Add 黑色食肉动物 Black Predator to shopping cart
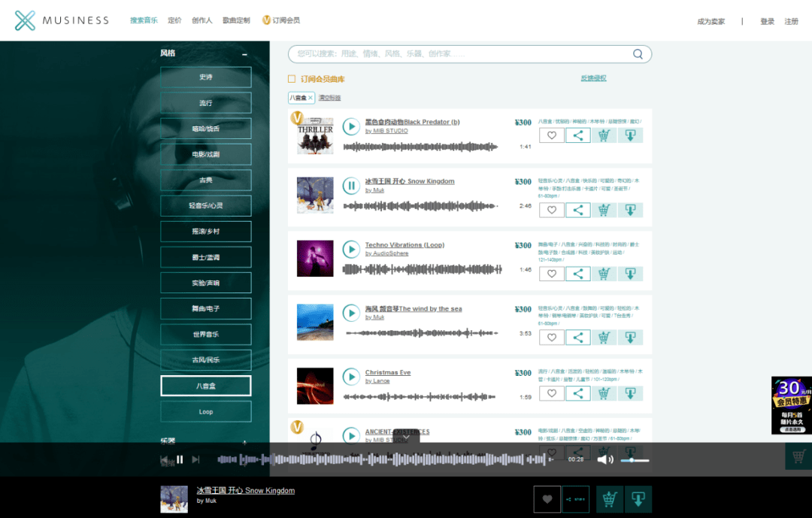Viewport: 812px width, 518px height. [x=604, y=135]
